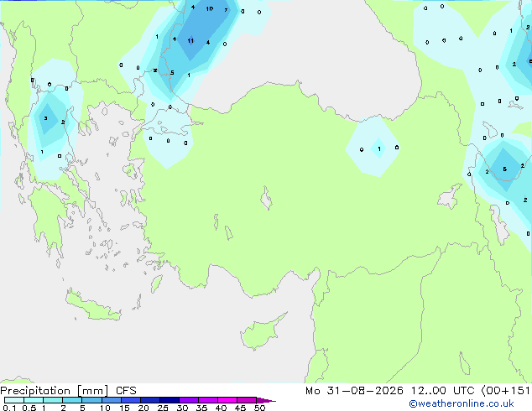
Task: Pick the 20–25 mm legend color swatch
Action: click(x=150, y=400)
